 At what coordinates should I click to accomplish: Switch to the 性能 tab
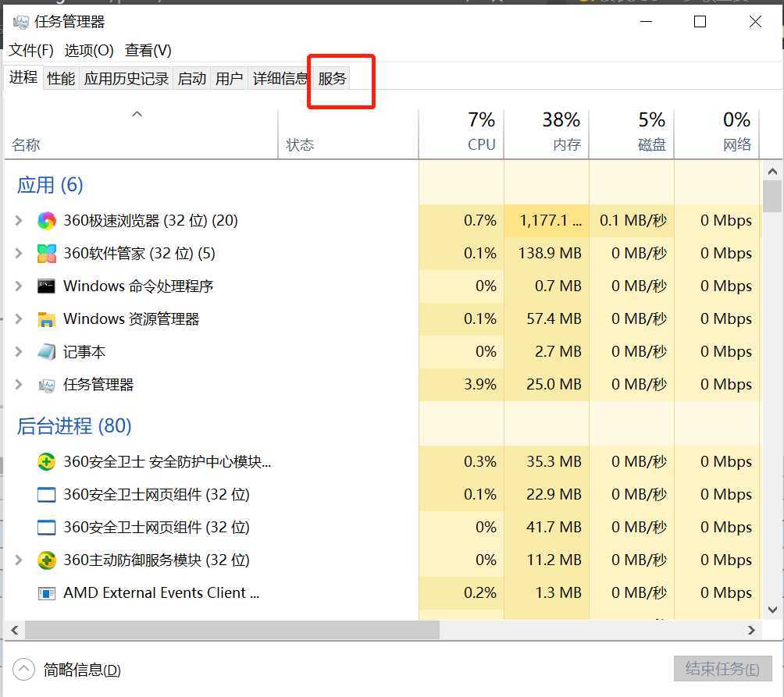(61, 79)
